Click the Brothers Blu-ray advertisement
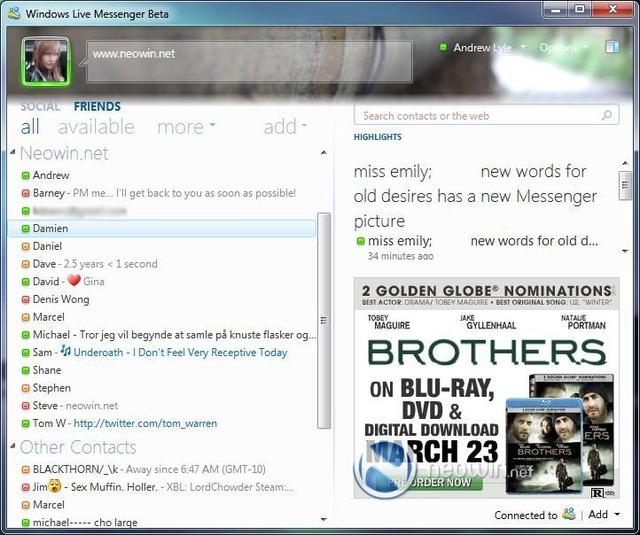 point(487,388)
